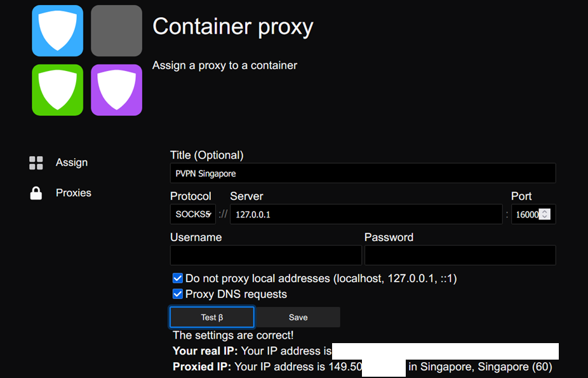Focus the Title field with 'PVPN Singapore'
The width and height of the screenshot is (588, 378).
(x=363, y=173)
